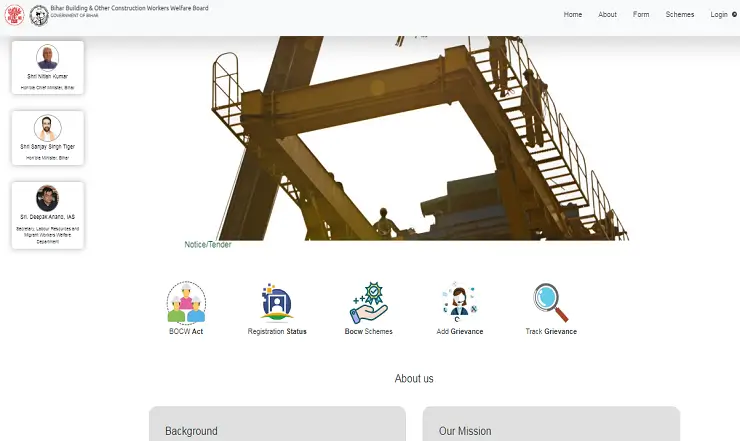Click the construction crane banner image
Screen dimensions: 740x441
tap(420, 140)
